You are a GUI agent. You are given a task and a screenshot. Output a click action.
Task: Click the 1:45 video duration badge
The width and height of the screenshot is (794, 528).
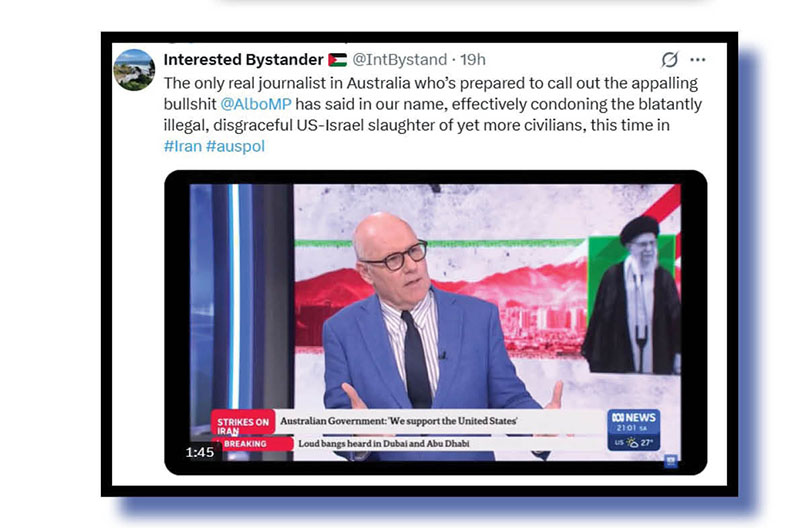point(200,452)
